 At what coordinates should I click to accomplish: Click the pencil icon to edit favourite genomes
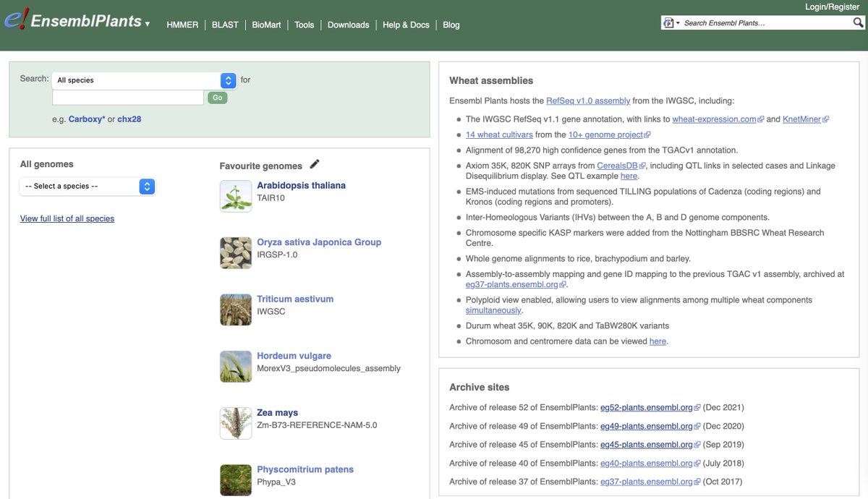314,165
